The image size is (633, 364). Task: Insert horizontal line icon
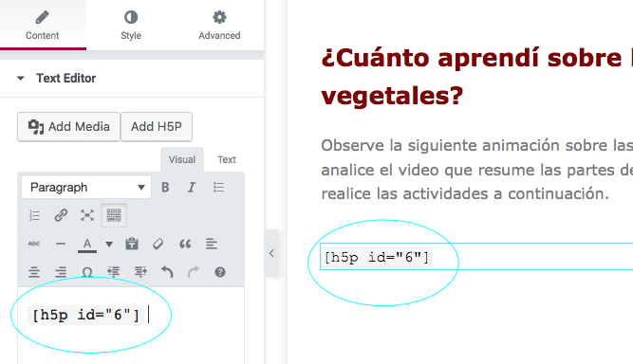pyautogui.click(x=61, y=244)
